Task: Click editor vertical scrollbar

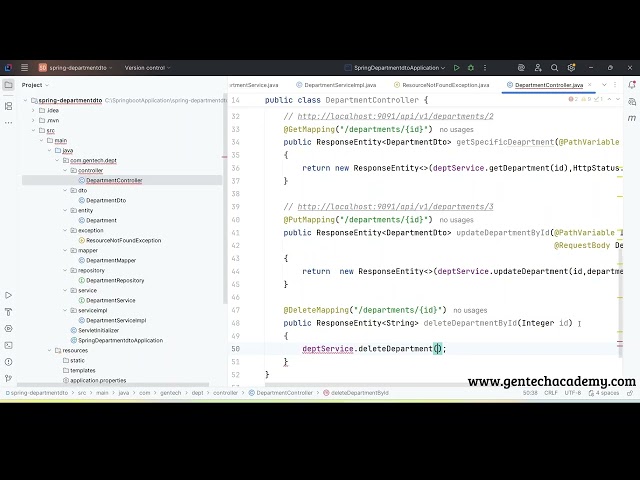Action: point(620,302)
